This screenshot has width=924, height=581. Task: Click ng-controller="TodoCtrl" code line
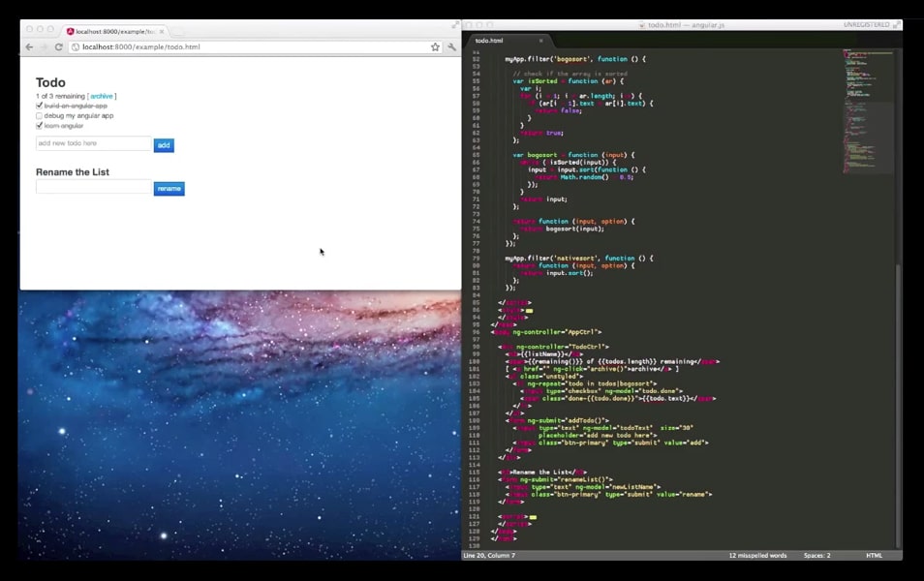tap(553, 347)
